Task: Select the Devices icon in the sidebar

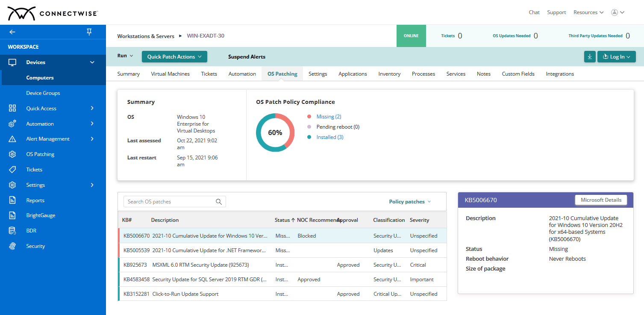Action: pos(12,62)
